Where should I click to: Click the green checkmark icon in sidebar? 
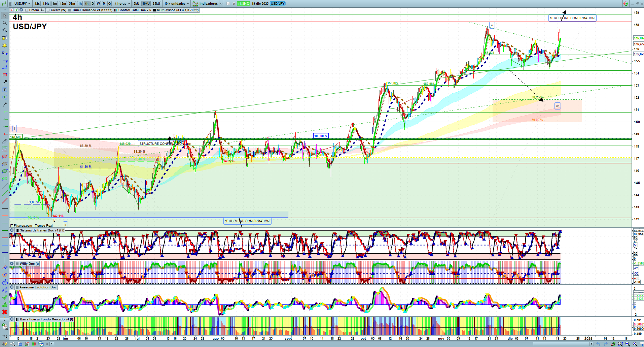[5, 297]
